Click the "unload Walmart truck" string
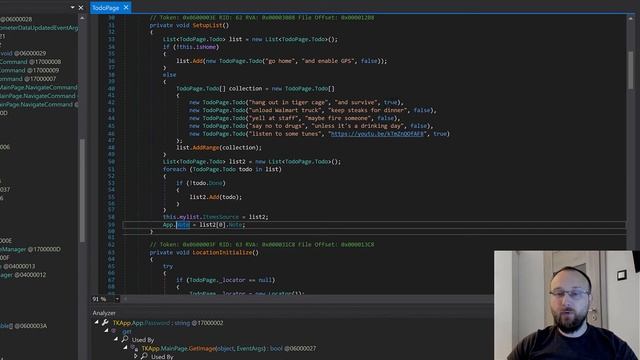Screen dimensions: 640x360 (x=287, y=110)
